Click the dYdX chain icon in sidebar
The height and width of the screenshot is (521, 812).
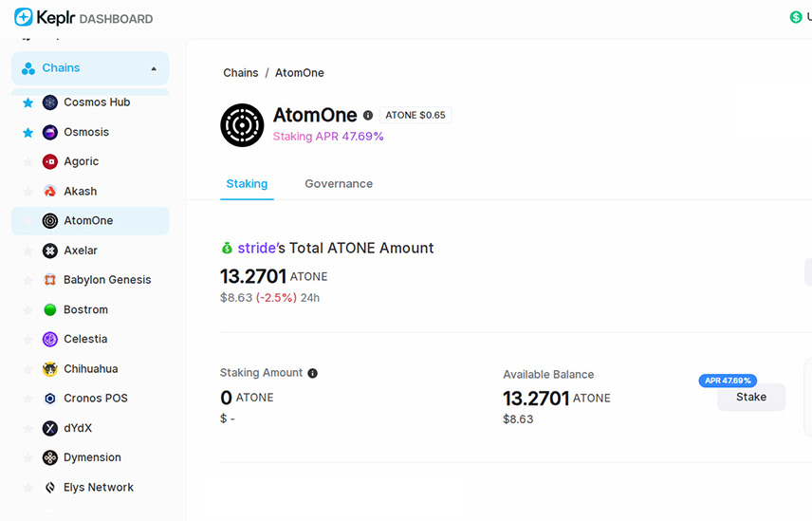tap(50, 428)
